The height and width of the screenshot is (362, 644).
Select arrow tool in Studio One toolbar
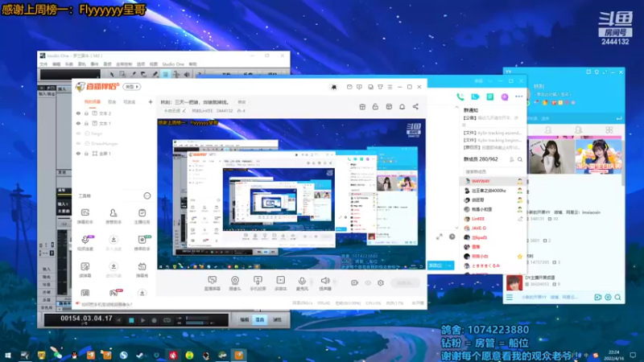111,74
